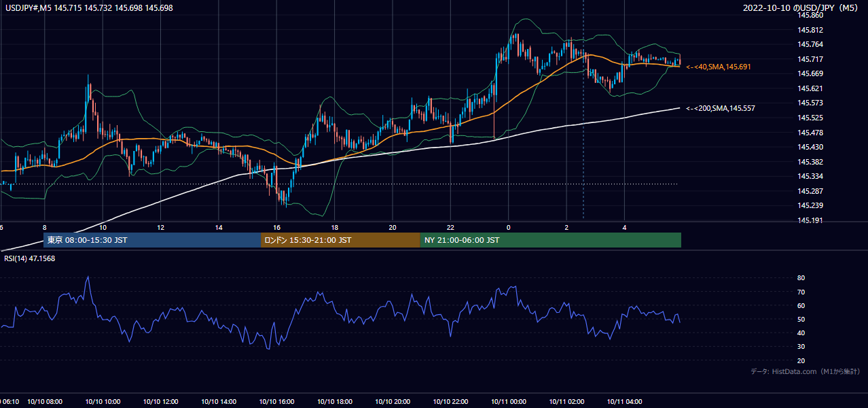Click the 10/10 22:00 time label

click(x=450, y=402)
